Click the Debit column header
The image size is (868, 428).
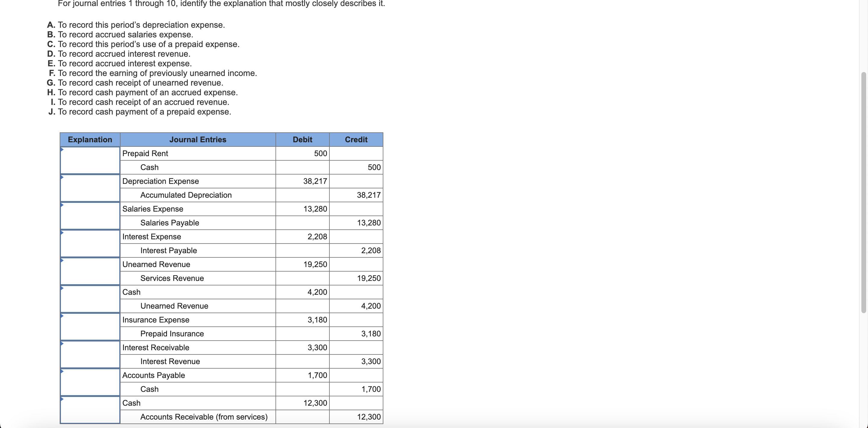coord(302,140)
